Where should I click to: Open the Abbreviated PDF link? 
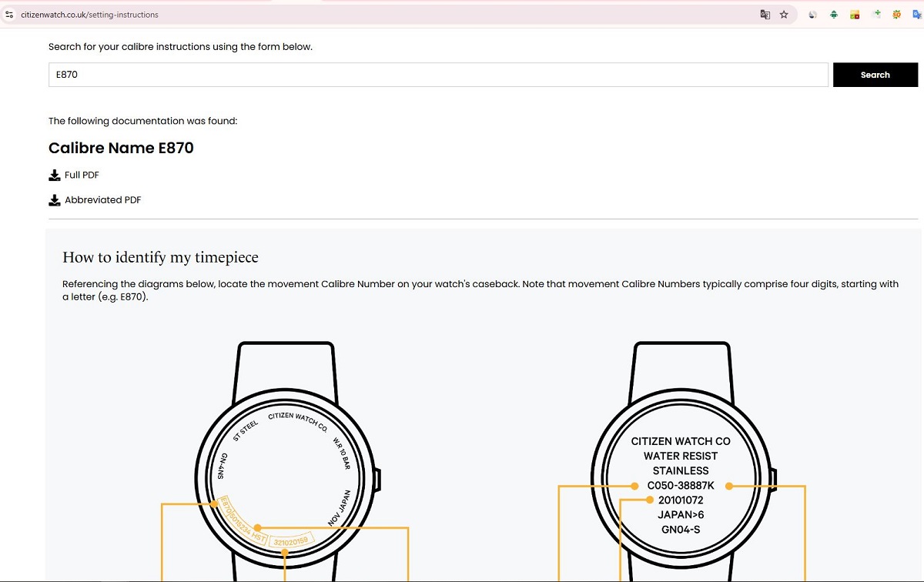103,199
